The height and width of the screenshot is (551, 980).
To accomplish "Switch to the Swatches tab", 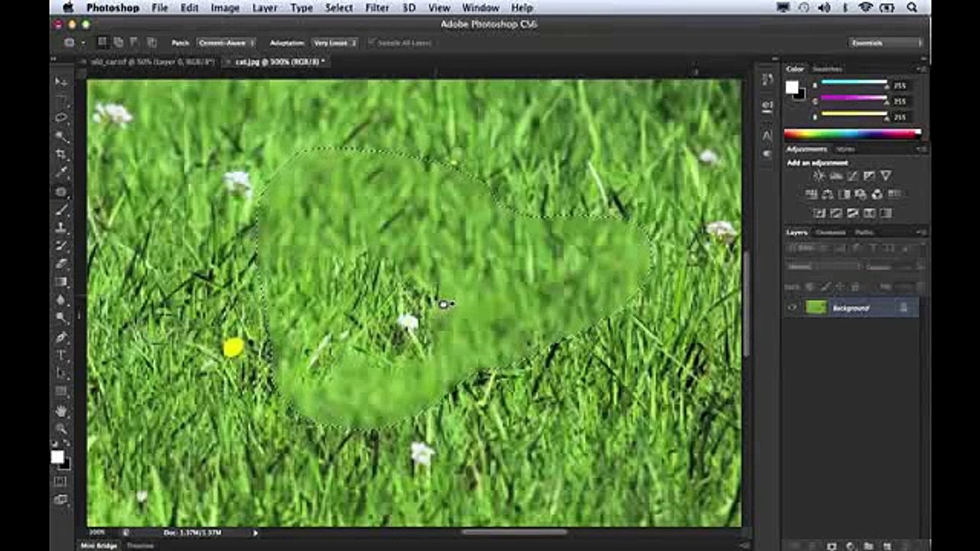I will (x=827, y=69).
